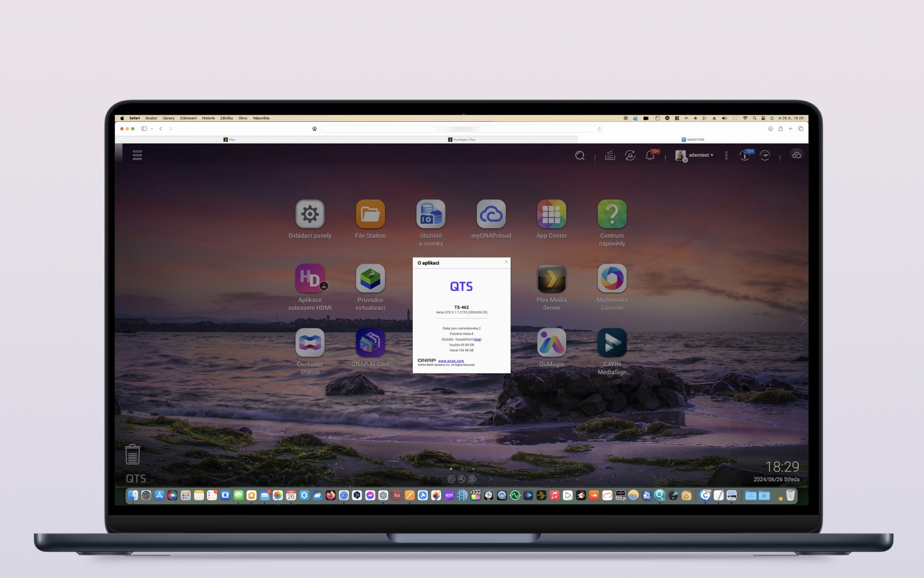
Task: Launch QNAP AI Core
Action: (370, 343)
